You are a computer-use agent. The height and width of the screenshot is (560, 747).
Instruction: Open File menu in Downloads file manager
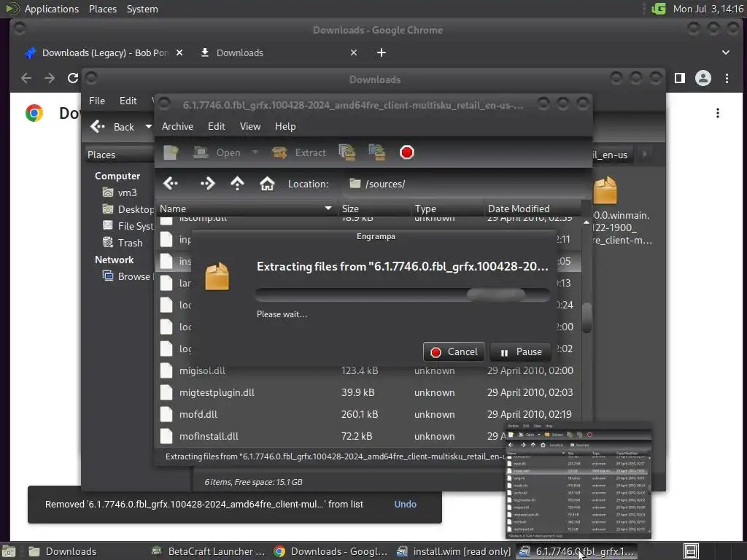pos(97,101)
